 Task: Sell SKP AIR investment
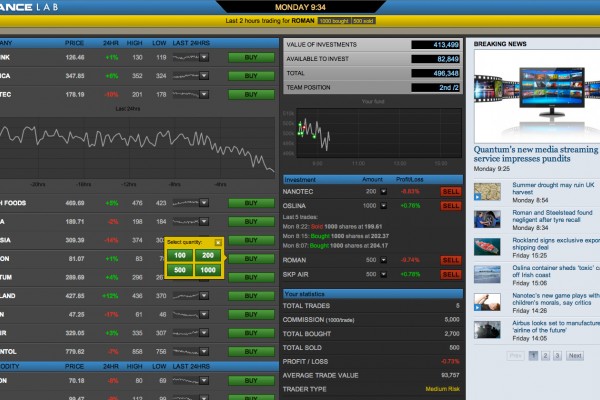(451, 274)
